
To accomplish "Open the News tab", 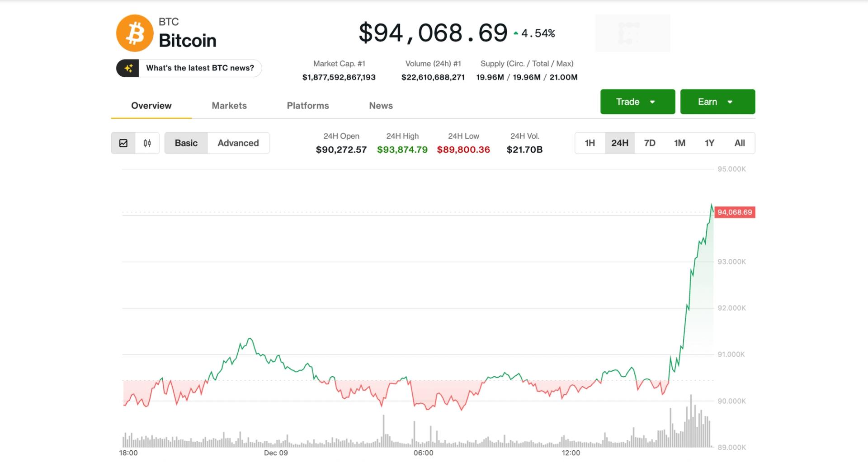I will click(380, 106).
